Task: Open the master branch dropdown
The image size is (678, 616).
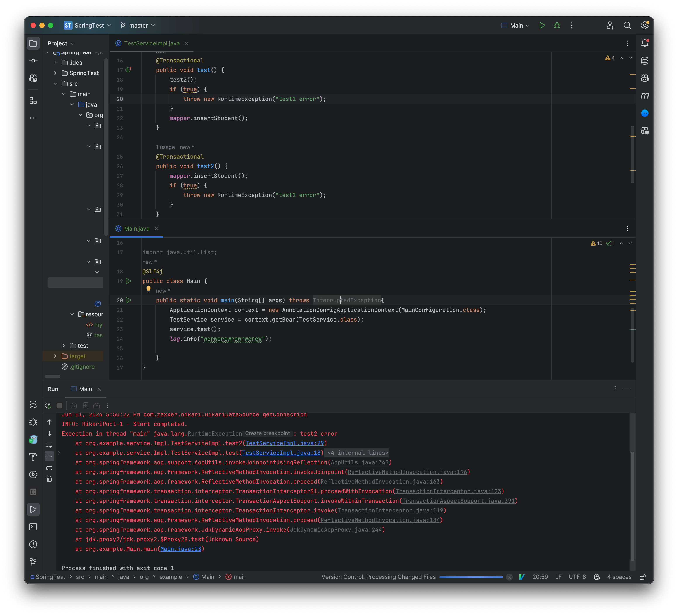Action: (137, 25)
